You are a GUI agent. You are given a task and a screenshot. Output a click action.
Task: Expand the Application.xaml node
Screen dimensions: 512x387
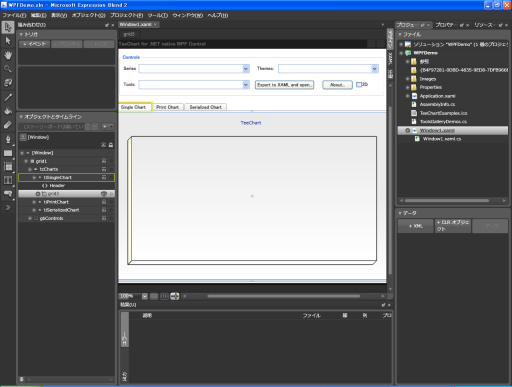(x=407, y=96)
